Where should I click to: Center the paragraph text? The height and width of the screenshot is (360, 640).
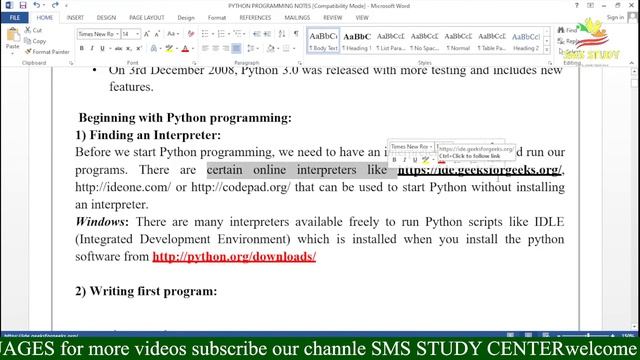click(216, 49)
